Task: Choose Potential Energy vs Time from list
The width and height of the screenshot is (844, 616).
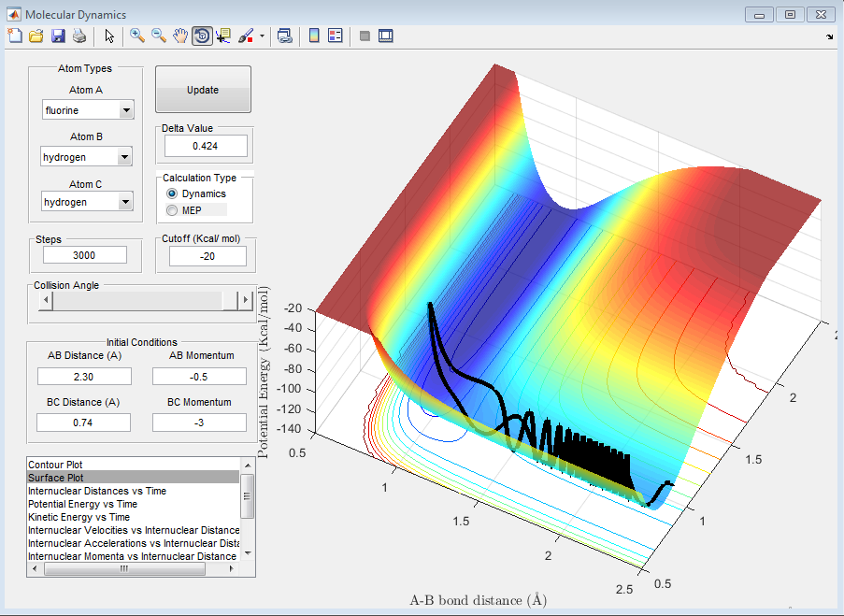Action: pos(82,504)
